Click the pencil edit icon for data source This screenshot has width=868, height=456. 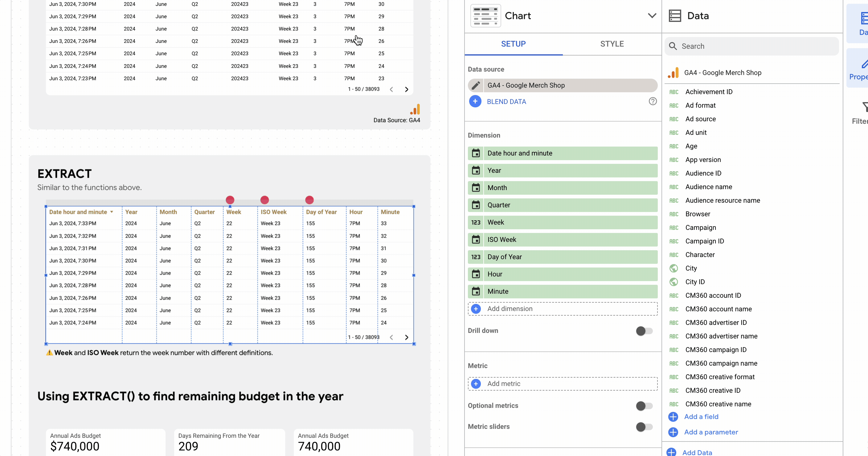475,85
